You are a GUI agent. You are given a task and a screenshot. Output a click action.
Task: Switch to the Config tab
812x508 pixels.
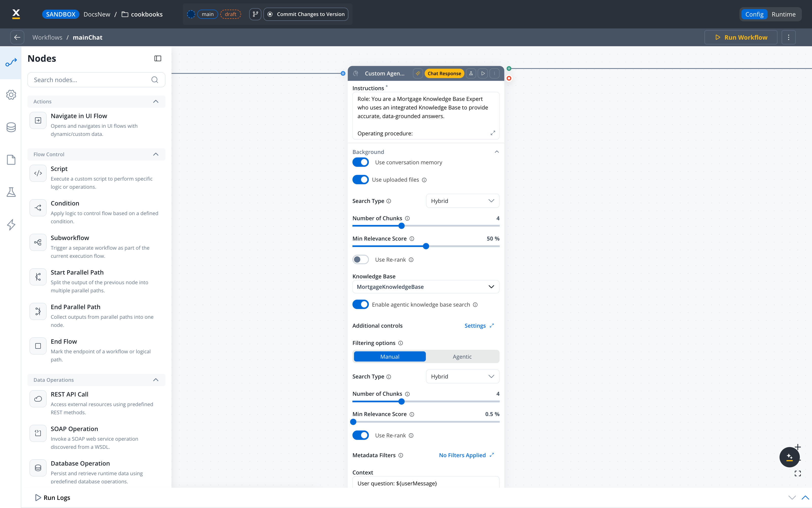coord(754,14)
